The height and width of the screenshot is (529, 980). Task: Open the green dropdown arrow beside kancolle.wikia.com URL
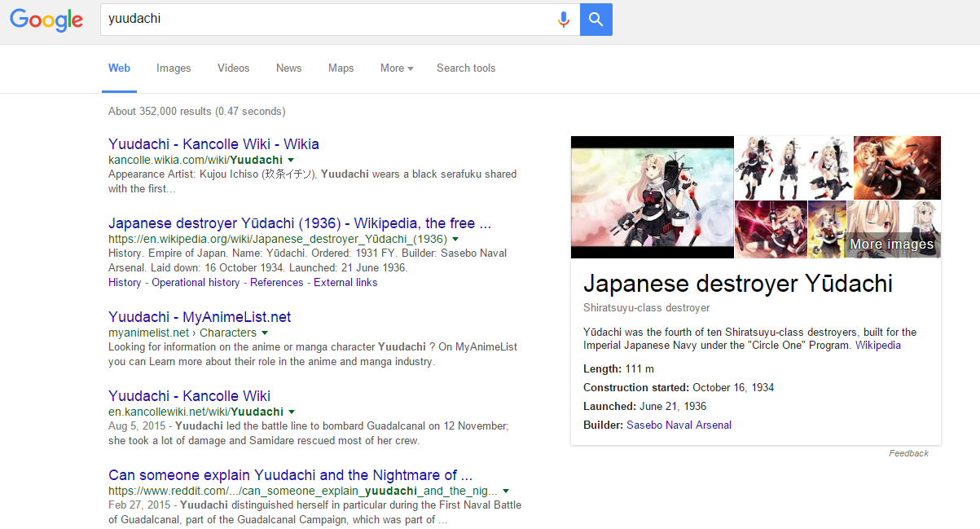pos(292,160)
